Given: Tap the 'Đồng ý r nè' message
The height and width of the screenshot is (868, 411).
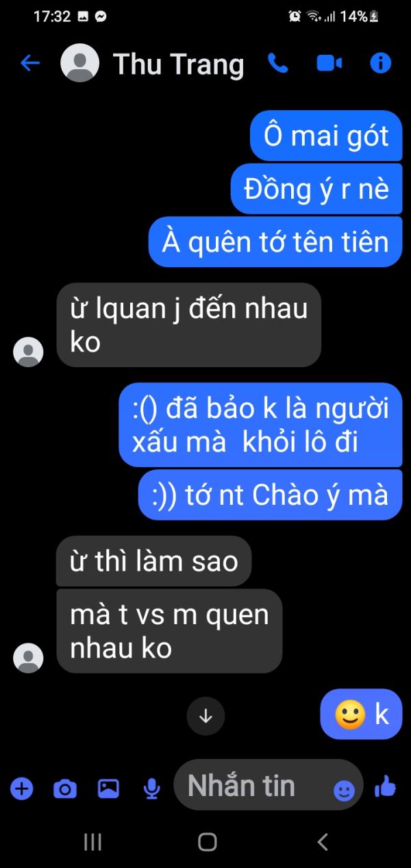Looking at the screenshot, I should pyautogui.click(x=316, y=188).
